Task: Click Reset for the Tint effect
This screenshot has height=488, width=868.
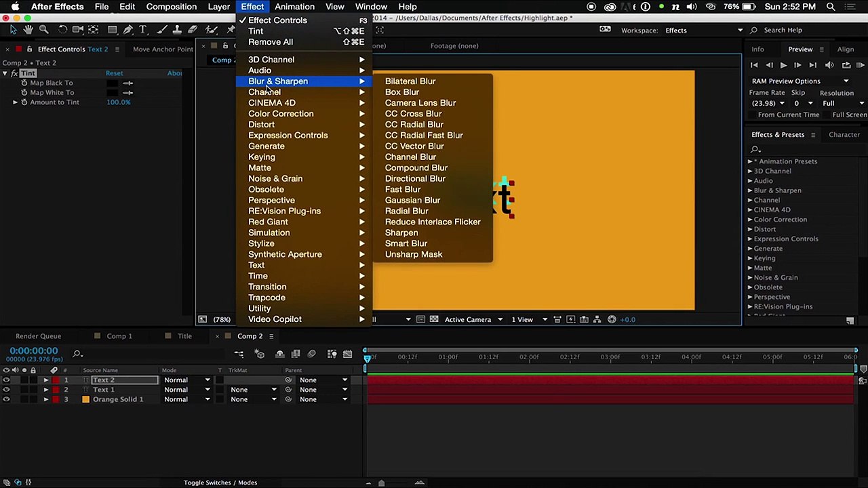Action: [114, 73]
